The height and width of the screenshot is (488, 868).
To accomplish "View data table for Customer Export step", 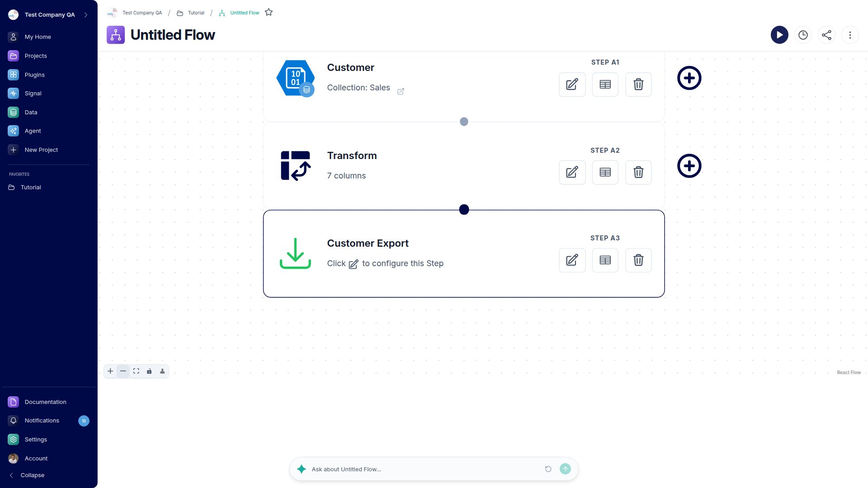I will (x=605, y=260).
